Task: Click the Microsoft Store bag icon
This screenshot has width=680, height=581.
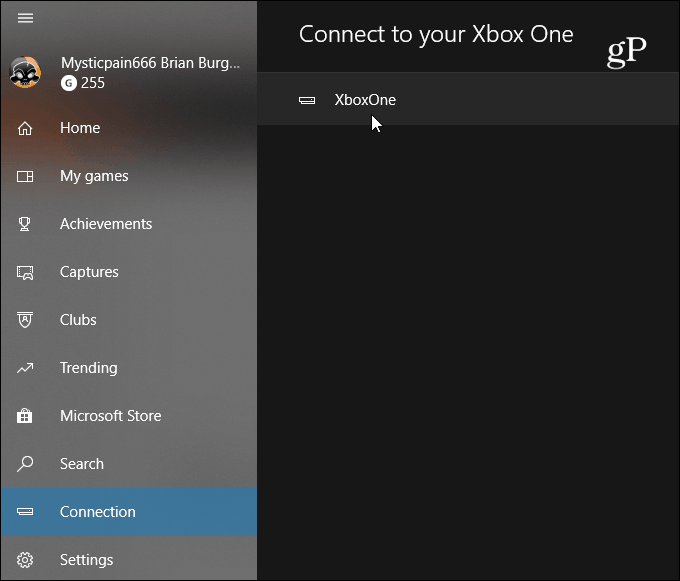Action: (25, 416)
